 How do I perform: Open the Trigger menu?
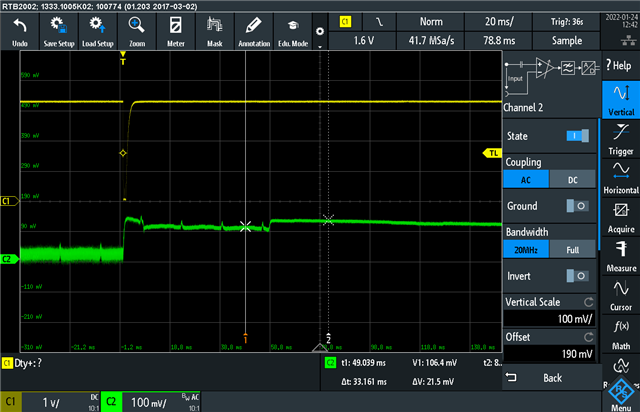pos(621,139)
